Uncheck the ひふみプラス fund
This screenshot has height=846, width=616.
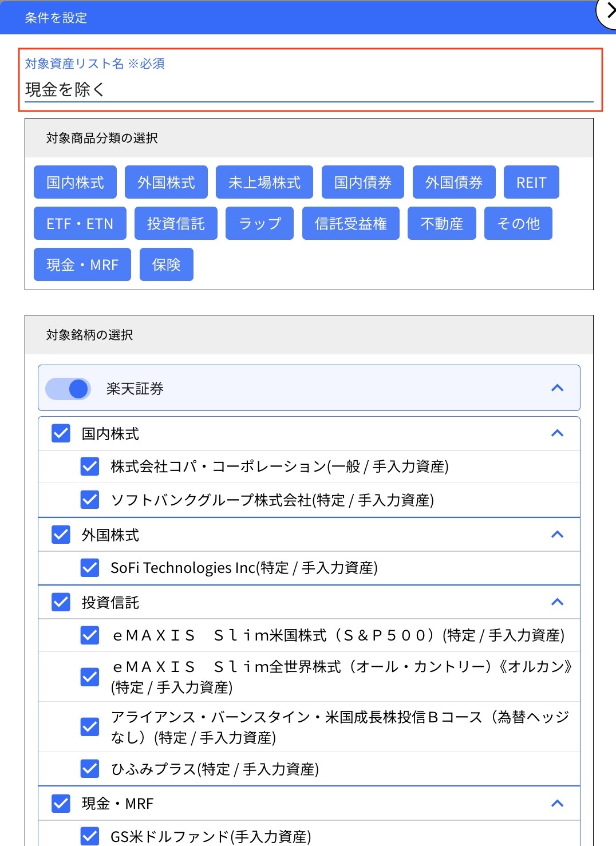pos(89,769)
